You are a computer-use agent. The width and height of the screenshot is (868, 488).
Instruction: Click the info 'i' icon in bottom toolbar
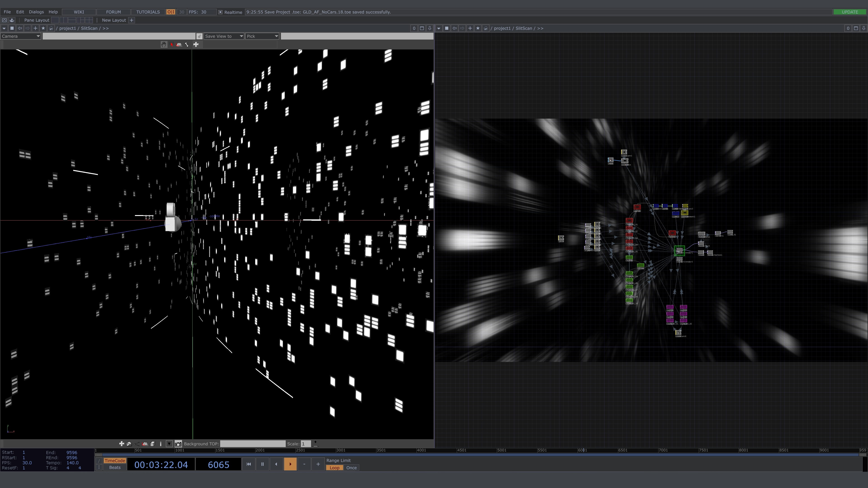(x=161, y=444)
